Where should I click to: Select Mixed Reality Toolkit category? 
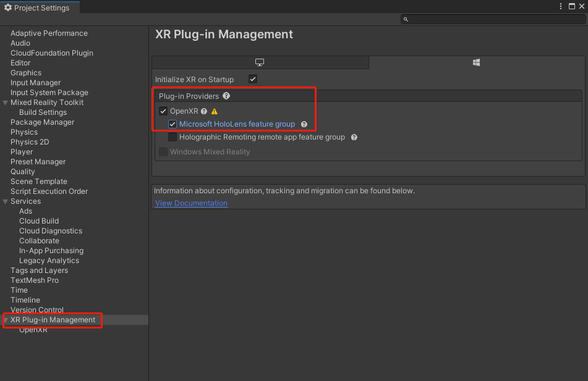tap(47, 103)
